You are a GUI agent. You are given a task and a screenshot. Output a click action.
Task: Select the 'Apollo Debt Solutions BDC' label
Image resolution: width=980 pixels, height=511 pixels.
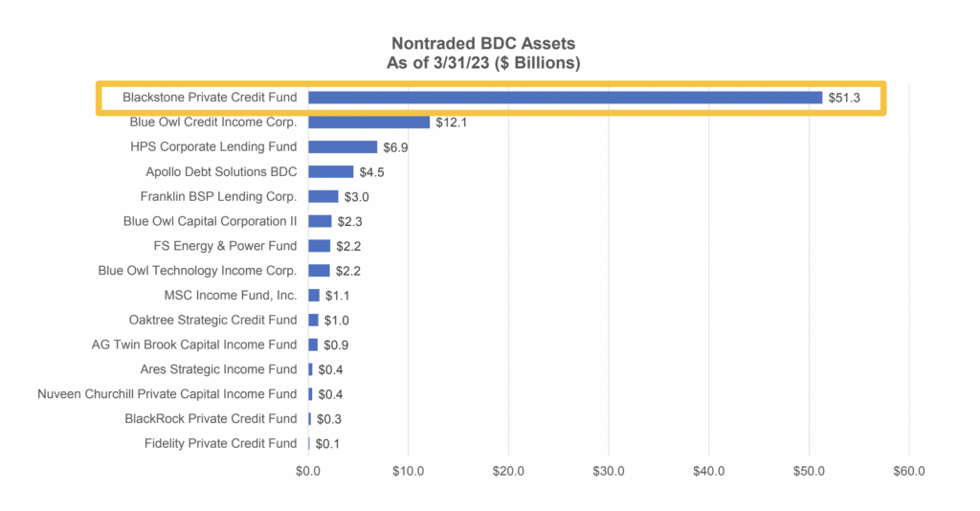[x=221, y=172]
